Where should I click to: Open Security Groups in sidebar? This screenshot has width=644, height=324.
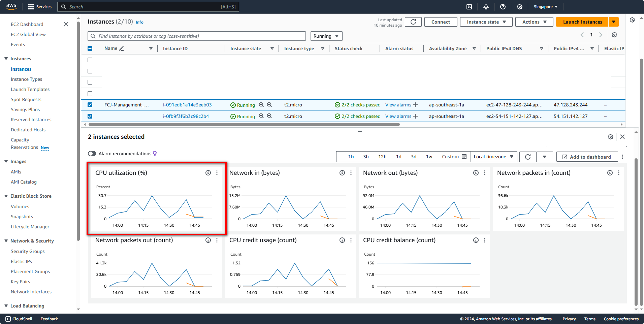point(28,251)
